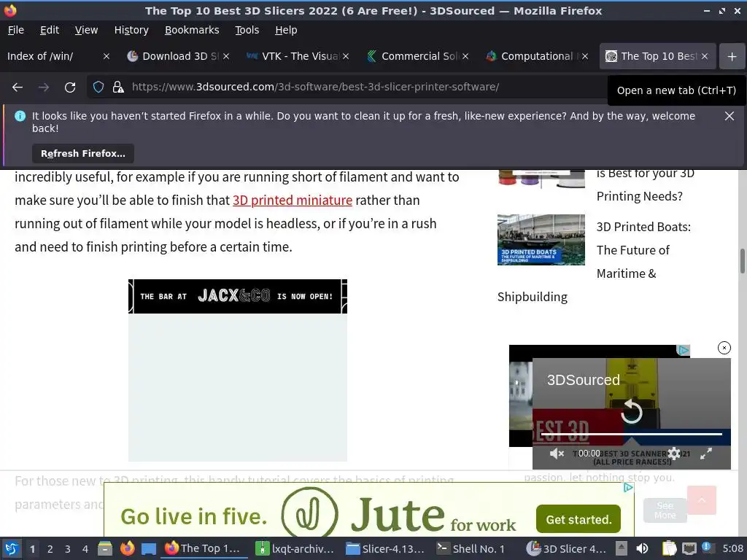Close the floating 3DSourced video player

coord(724,348)
